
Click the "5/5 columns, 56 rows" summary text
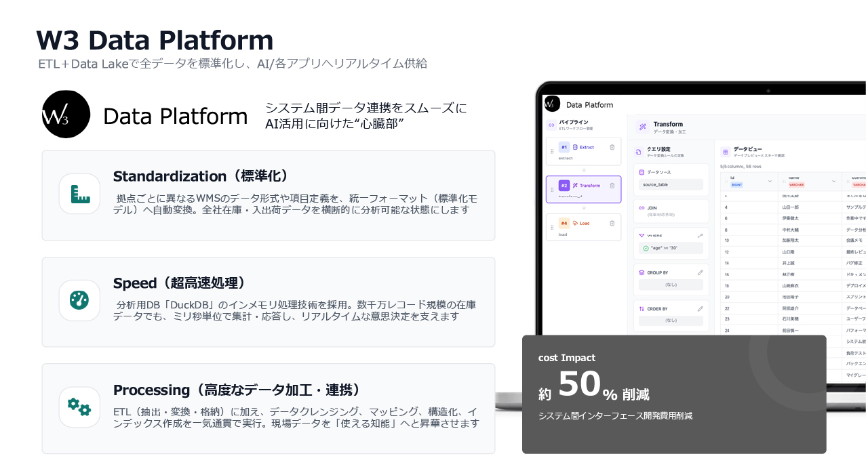[741, 165]
